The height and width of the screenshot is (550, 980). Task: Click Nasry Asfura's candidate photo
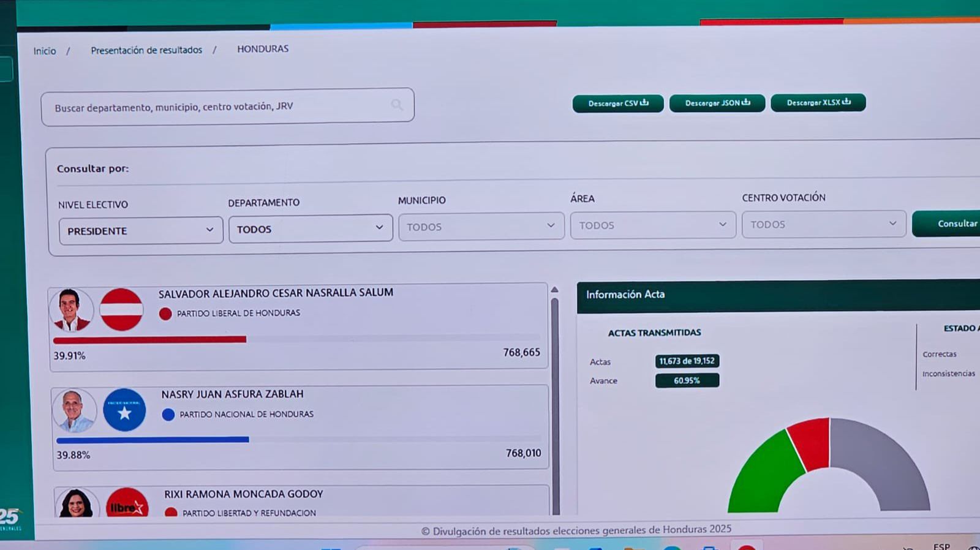[x=74, y=410]
